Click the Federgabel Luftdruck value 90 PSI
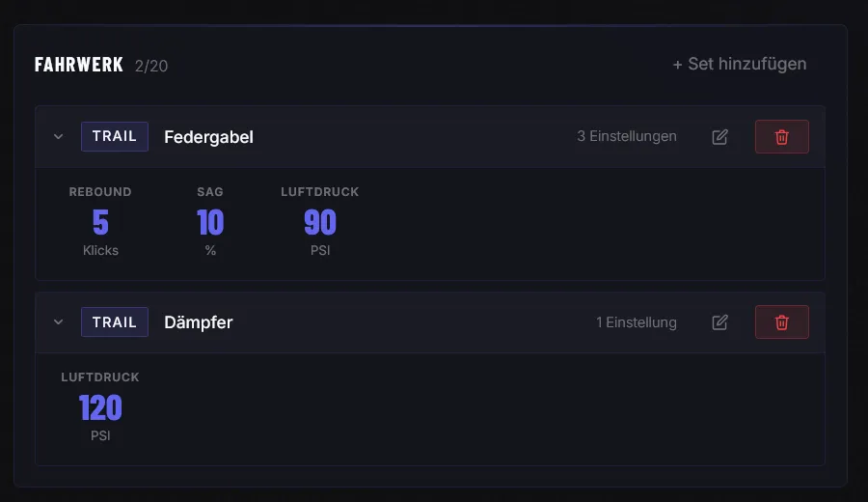 (320, 223)
